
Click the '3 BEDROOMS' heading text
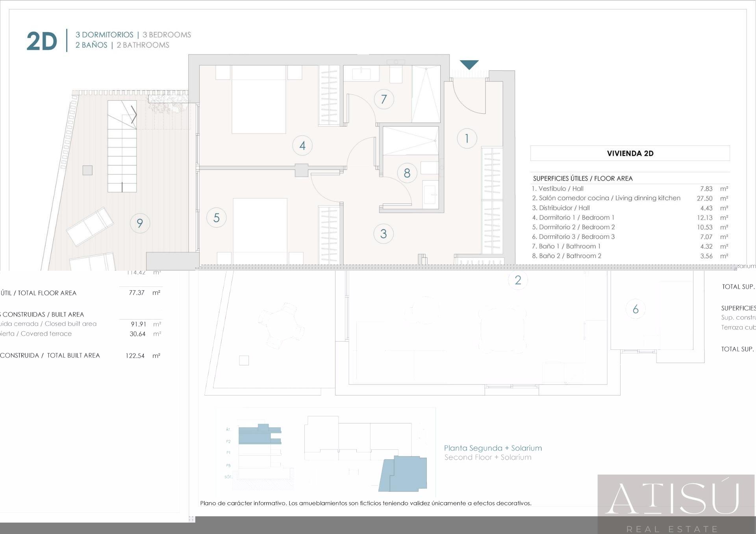coord(167,35)
